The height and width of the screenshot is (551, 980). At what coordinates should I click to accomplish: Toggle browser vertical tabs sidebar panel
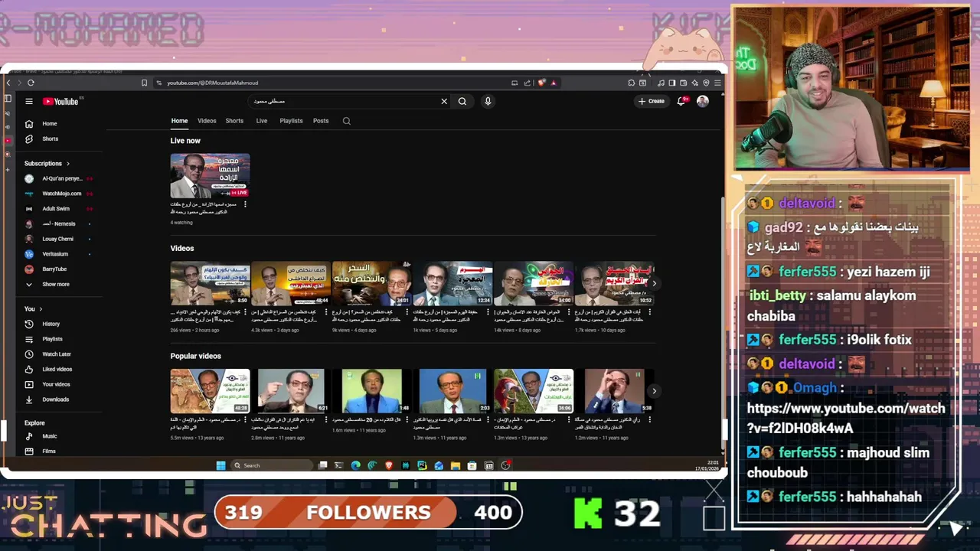8,98
